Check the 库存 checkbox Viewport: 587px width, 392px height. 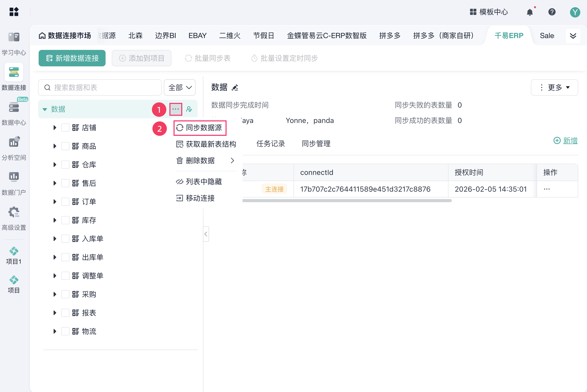pos(65,220)
